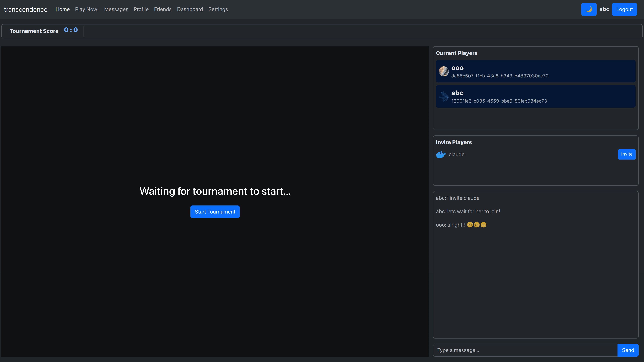The width and height of the screenshot is (644, 362).
Task: Select the abc player card
Action: [535, 96]
